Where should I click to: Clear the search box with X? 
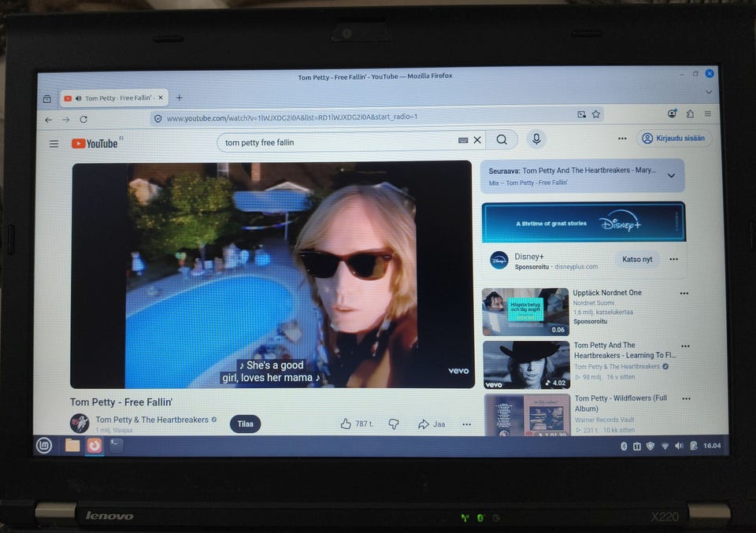pyautogui.click(x=477, y=140)
